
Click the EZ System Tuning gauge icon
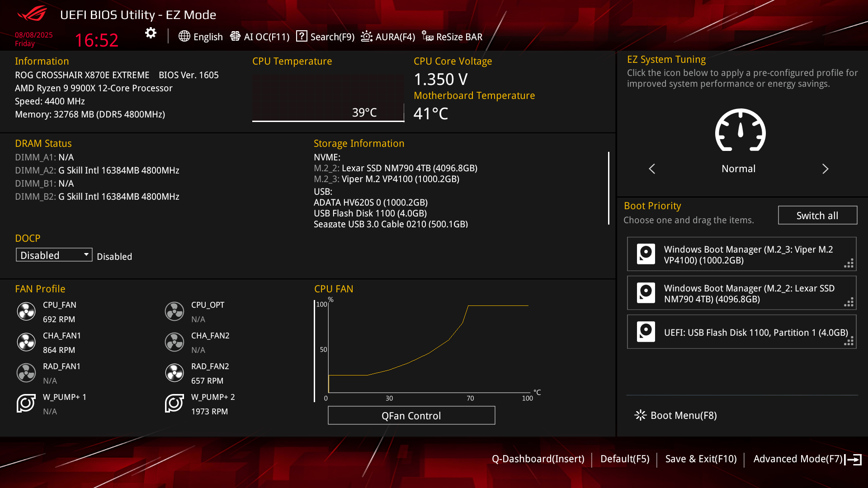point(740,130)
